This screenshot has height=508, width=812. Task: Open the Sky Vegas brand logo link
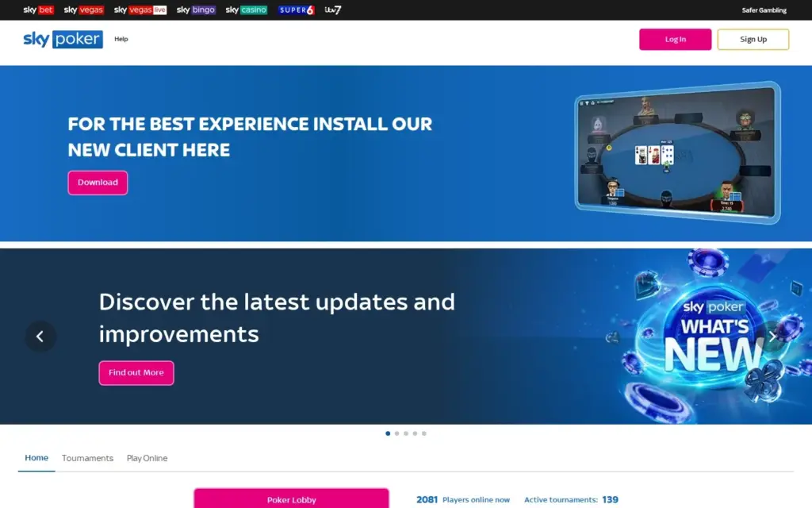pyautogui.click(x=84, y=10)
